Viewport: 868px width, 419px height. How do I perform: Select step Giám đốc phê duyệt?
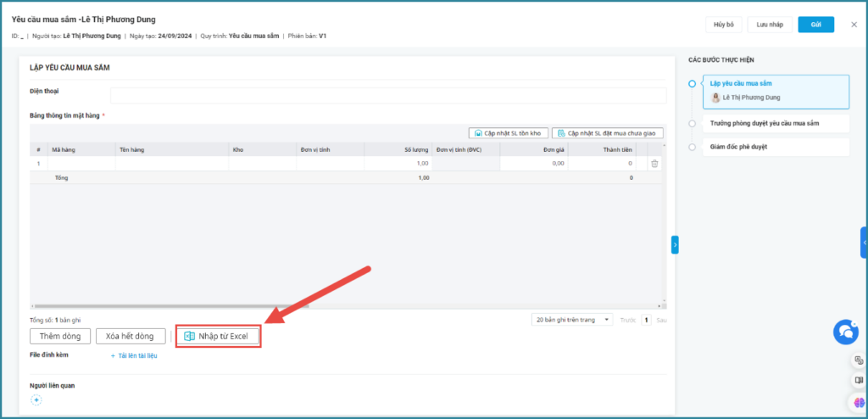pyautogui.click(x=776, y=147)
